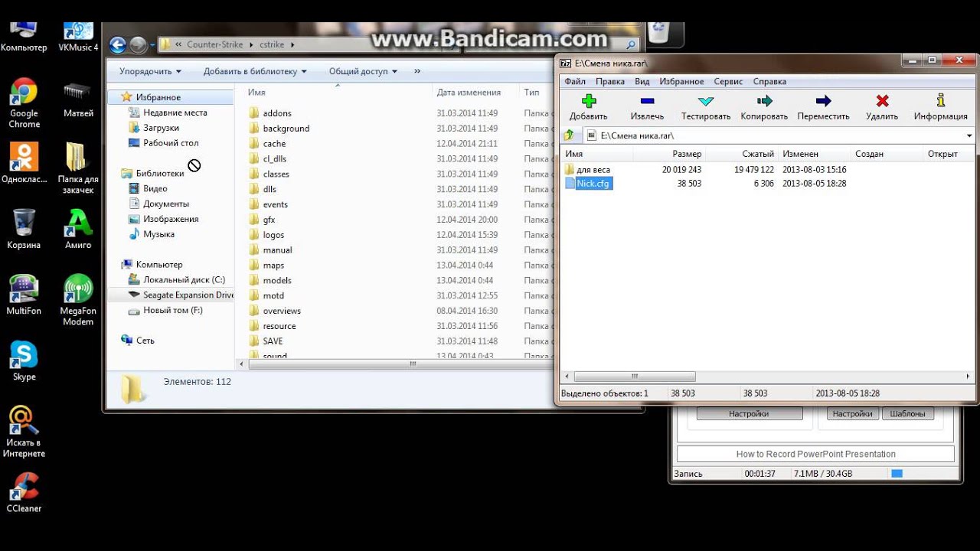Viewport: 980px width, 551px height.
Task: Select Загрузки in the Explorer sidebar
Action: click(x=161, y=128)
